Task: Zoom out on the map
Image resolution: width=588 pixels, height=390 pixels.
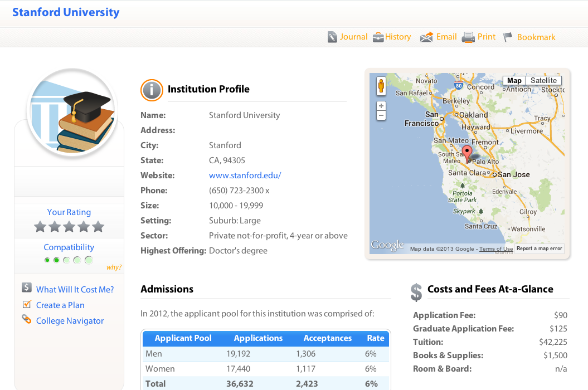Action: [x=381, y=116]
